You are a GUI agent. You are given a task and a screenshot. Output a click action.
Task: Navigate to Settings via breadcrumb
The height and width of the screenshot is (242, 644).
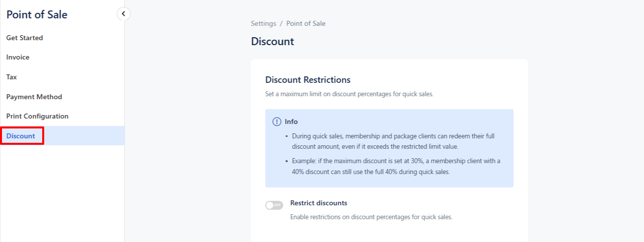pyautogui.click(x=263, y=23)
